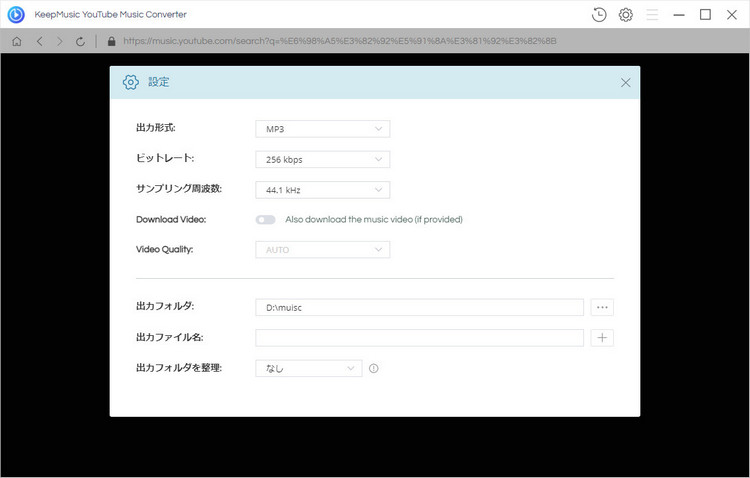The height and width of the screenshot is (478, 750).
Task: Add filename tag with the plus button
Action: (602, 338)
